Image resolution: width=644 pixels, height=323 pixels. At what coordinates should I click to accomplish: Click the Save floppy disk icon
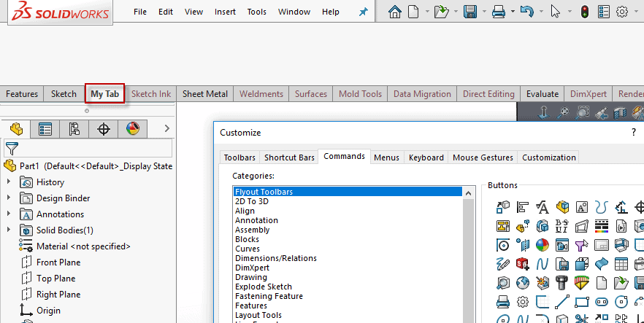tap(471, 12)
